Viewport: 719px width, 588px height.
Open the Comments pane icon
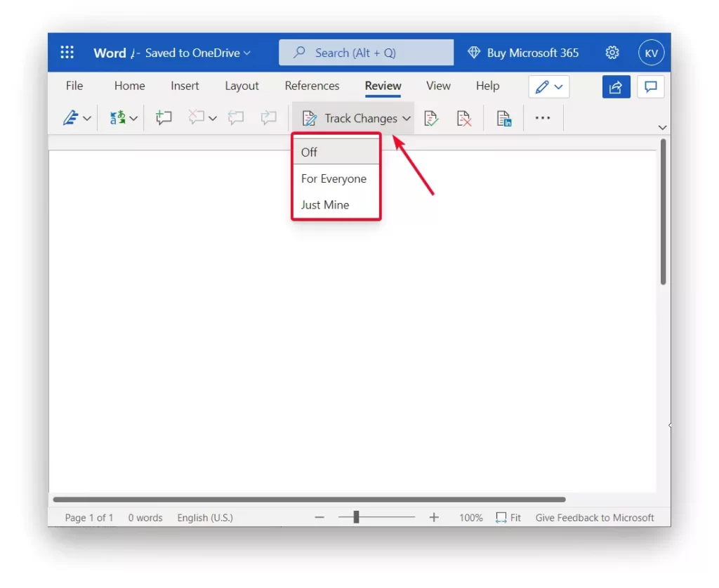coord(651,86)
